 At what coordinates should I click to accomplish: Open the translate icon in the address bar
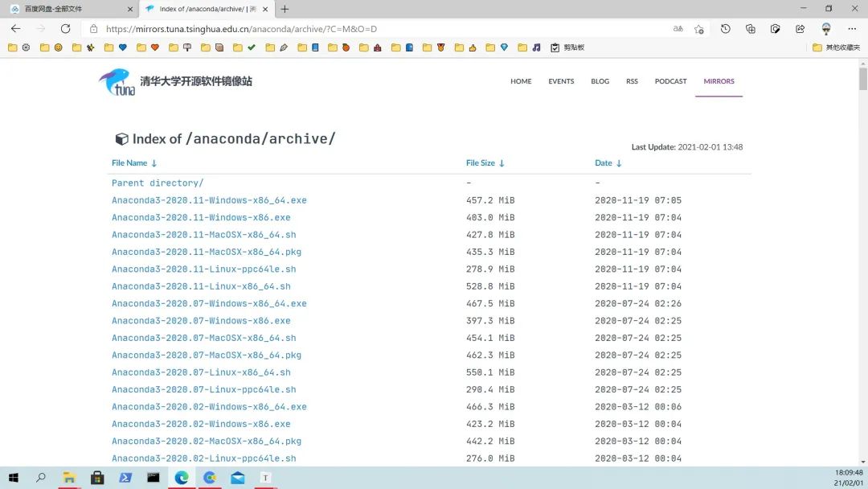(x=678, y=29)
